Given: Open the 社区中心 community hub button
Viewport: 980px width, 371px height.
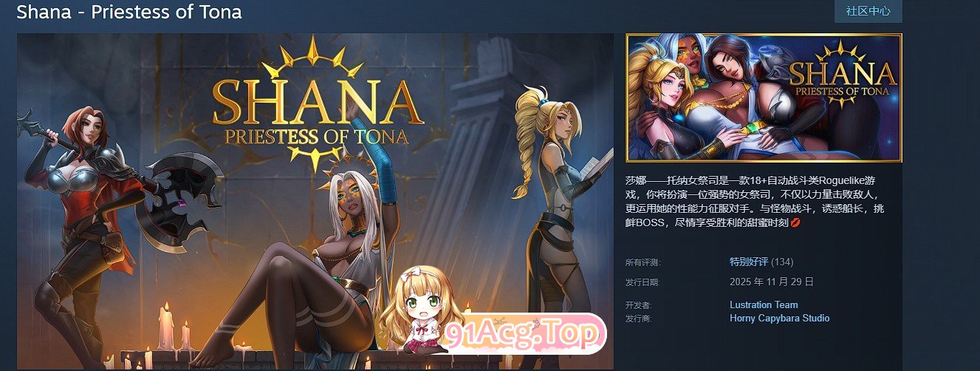Looking at the screenshot, I should tap(868, 11).
